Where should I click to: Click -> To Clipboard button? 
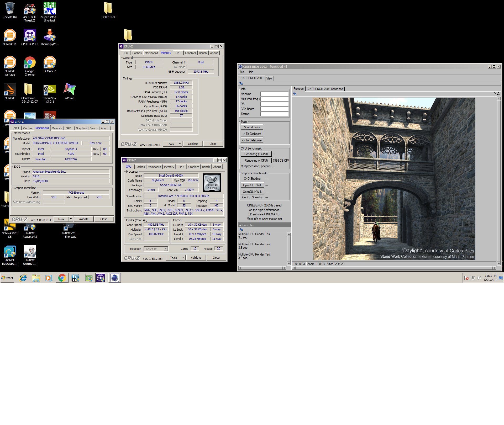pos(252,134)
